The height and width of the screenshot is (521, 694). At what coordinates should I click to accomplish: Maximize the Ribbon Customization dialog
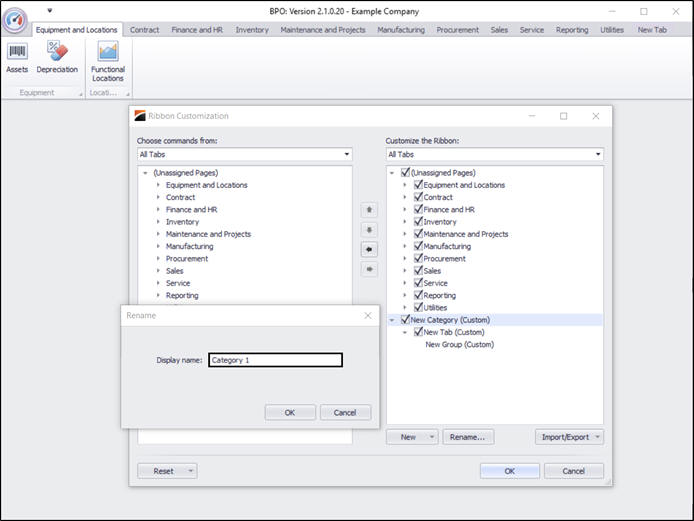tap(563, 116)
